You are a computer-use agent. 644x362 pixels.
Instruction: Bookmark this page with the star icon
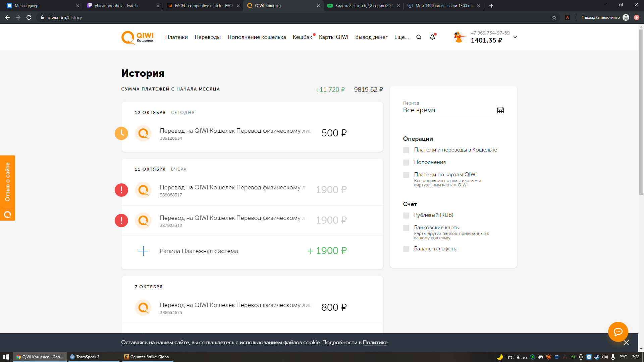554,17
